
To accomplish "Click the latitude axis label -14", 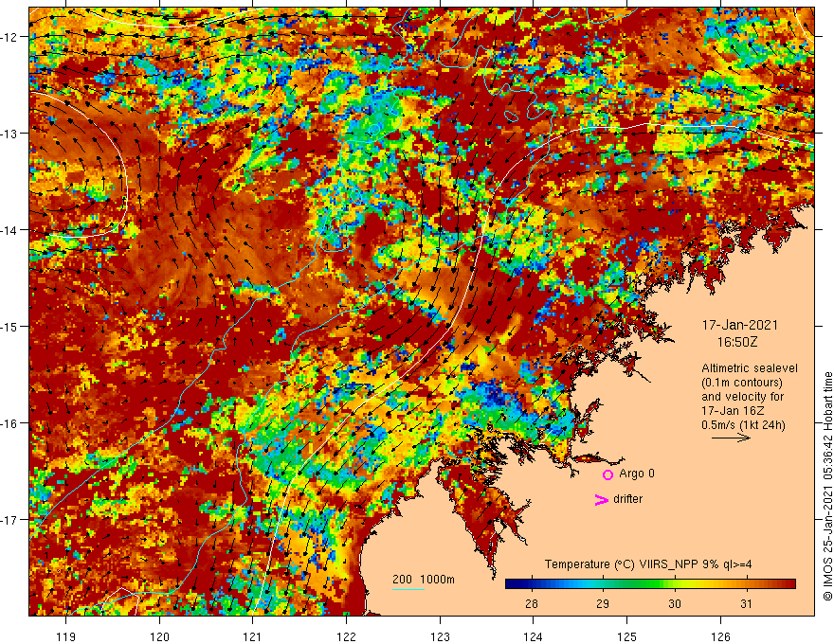I will point(9,230).
